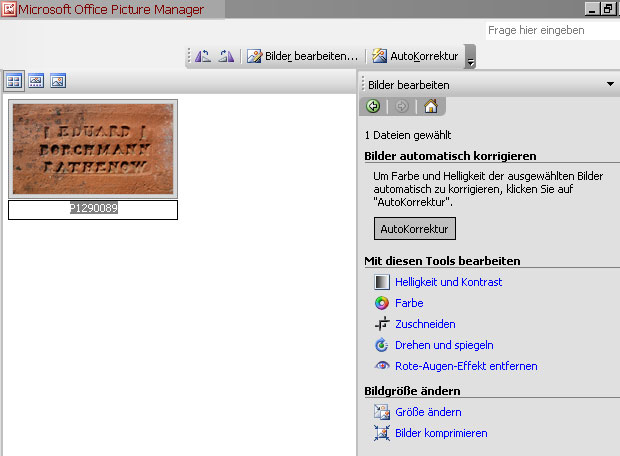Click the rotate right toolbar icon
This screenshot has height=456, width=620.
tap(226, 56)
